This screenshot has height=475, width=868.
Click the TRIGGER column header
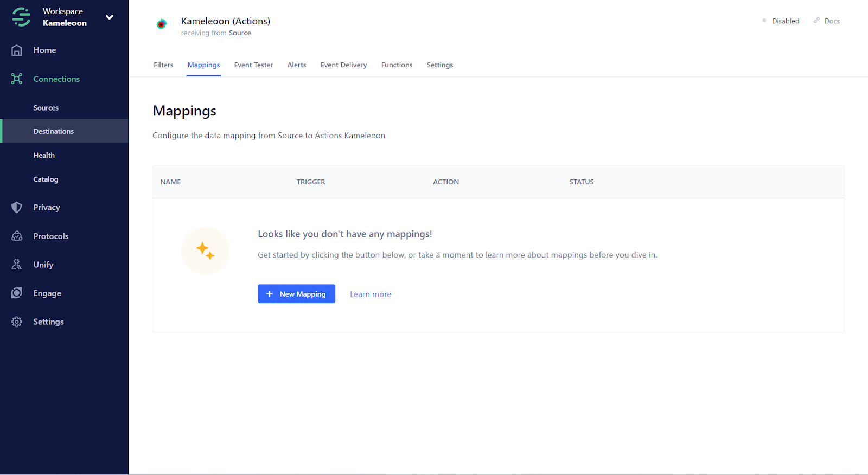point(311,182)
